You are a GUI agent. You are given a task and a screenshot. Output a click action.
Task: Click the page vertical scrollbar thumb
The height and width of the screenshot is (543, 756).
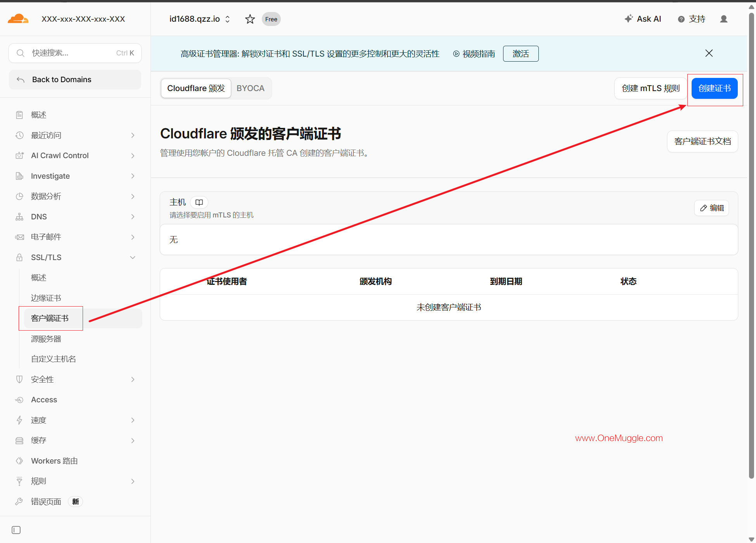pyautogui.click(x=751, y=246)
